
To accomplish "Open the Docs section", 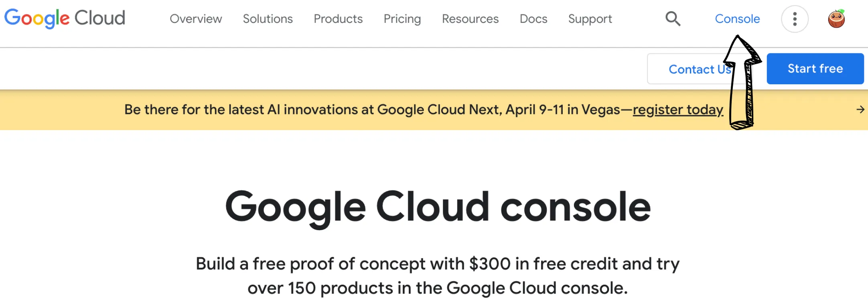I will pos(533,19).
